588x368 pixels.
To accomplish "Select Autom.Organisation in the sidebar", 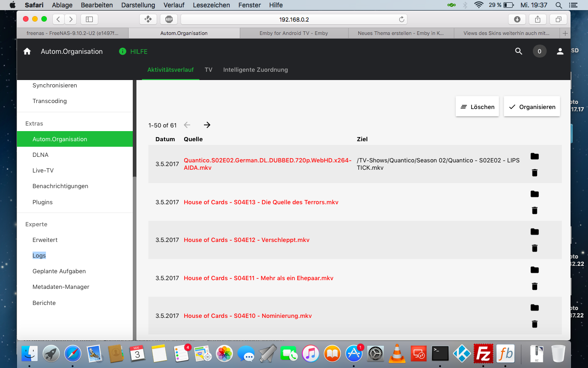I will [x=75, y=139].
